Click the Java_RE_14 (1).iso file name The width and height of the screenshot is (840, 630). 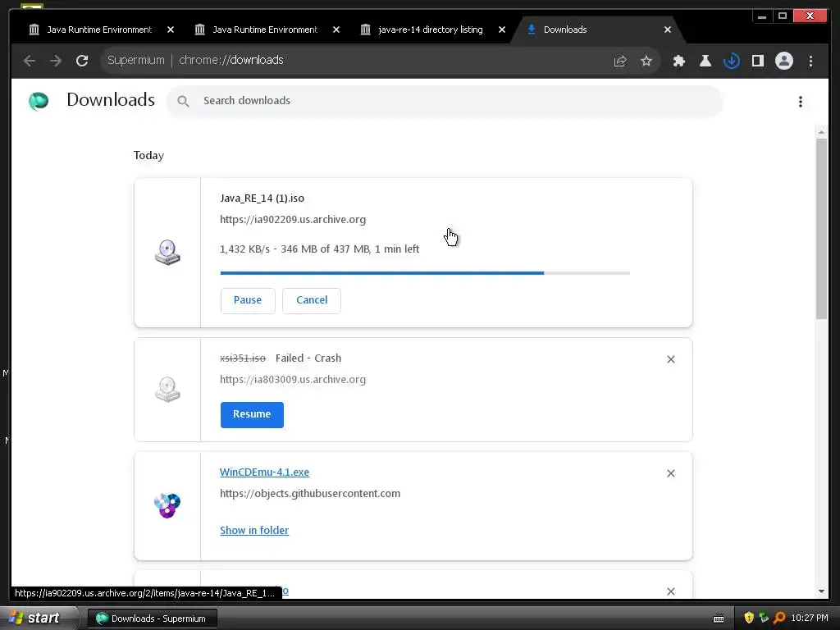(x=262, y=199)
